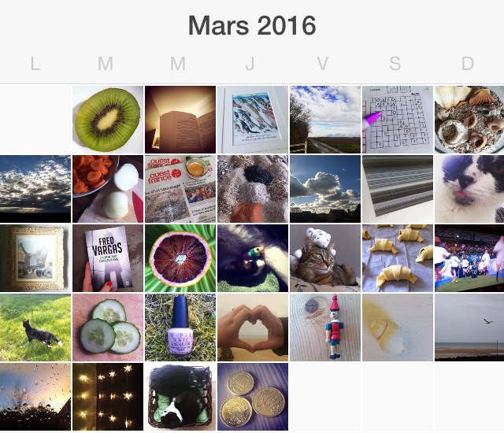Open the OPI nail lacquer bottle photo
This screenshot has height=433, width=504.
[x=180, y=328]
